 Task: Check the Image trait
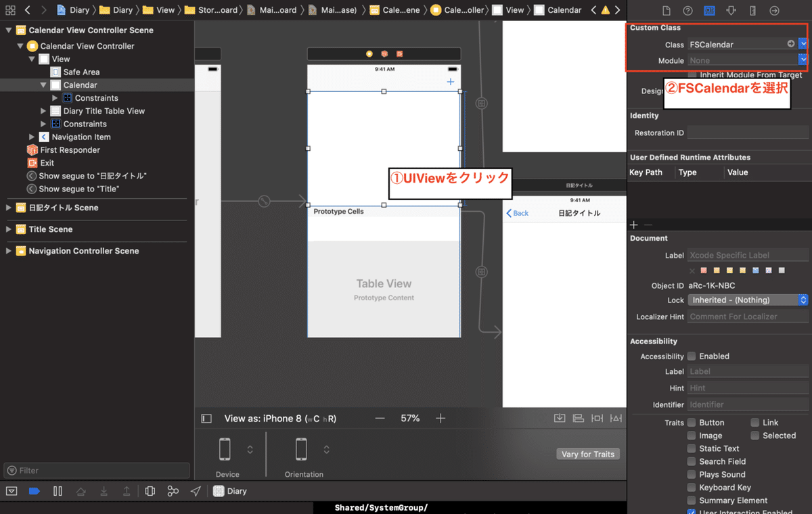[692, 436]
